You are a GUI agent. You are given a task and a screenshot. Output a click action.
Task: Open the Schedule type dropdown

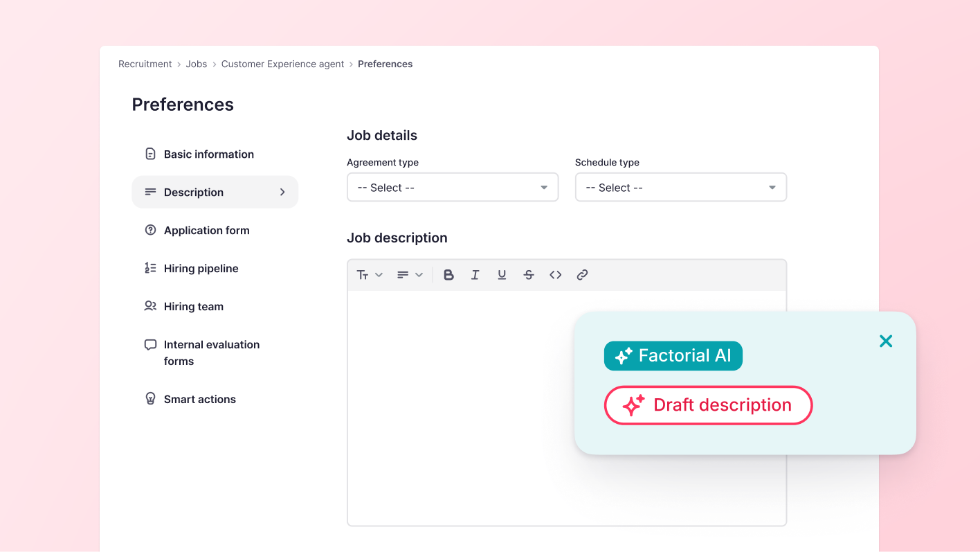point(680,188)
